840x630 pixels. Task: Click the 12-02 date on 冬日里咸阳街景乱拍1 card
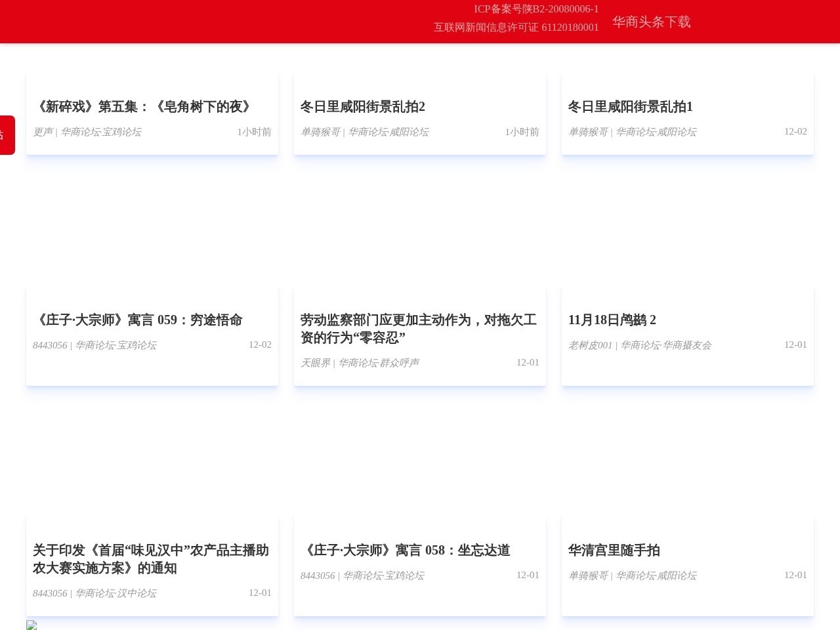[x=795, y=131]
